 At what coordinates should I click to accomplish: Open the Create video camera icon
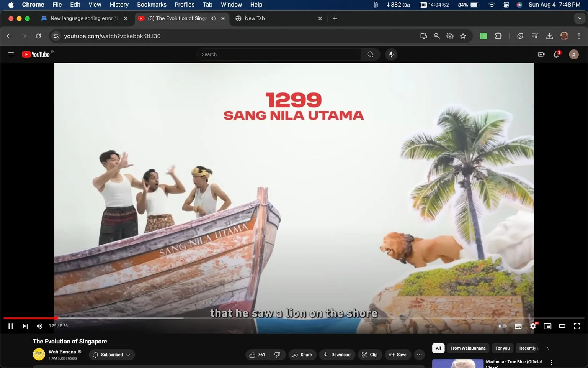tap(541, 54)
